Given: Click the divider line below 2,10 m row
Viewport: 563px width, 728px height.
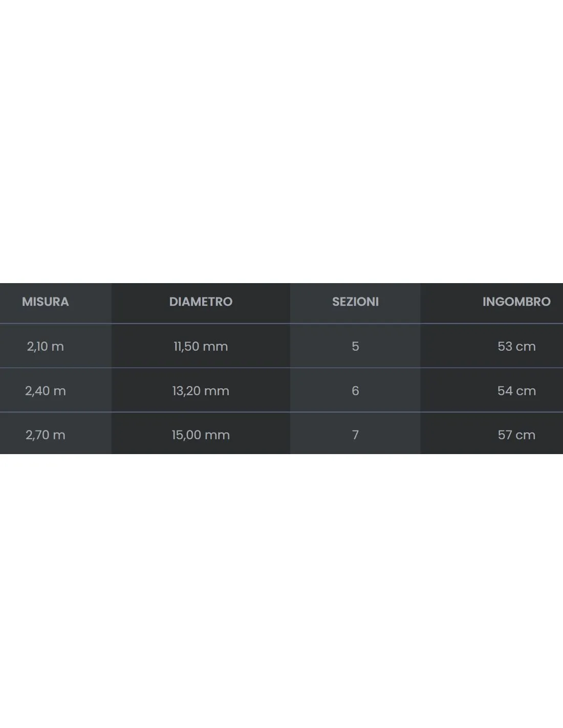Looking at the screenshot, I should coord(281,368).
